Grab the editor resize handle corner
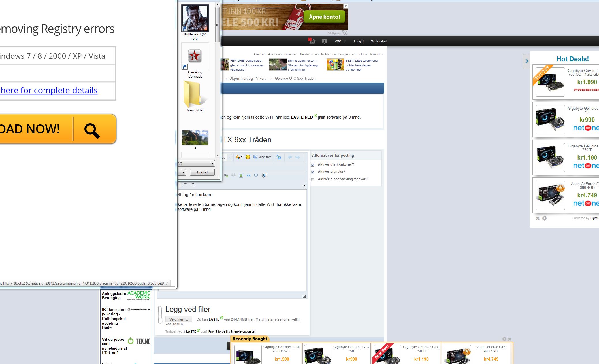 pyautogui.click(x=304, y=296)
